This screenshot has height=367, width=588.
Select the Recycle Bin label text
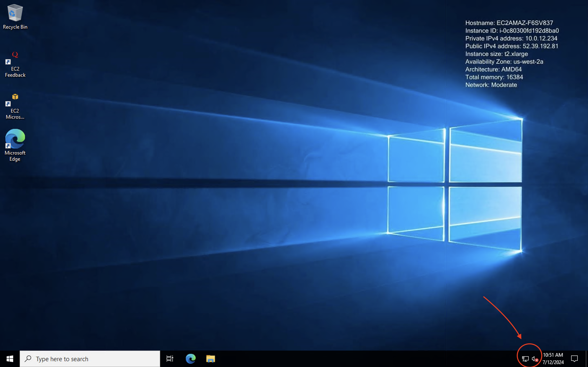tap(15, 27)
